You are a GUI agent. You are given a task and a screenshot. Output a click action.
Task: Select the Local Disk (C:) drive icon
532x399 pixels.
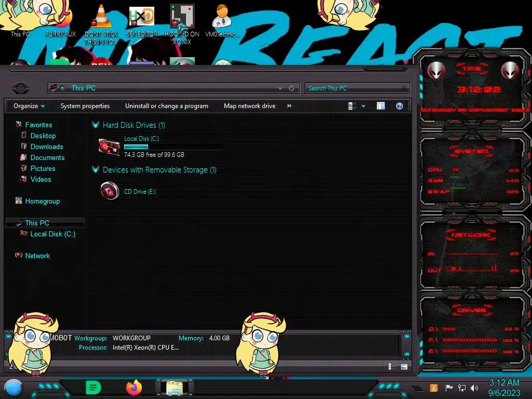tap(109, 147)
